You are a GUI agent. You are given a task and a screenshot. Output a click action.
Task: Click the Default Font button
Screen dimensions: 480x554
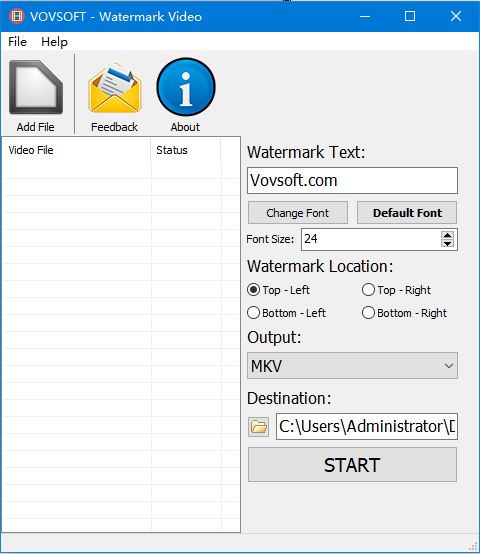click(x=407, y=213)
